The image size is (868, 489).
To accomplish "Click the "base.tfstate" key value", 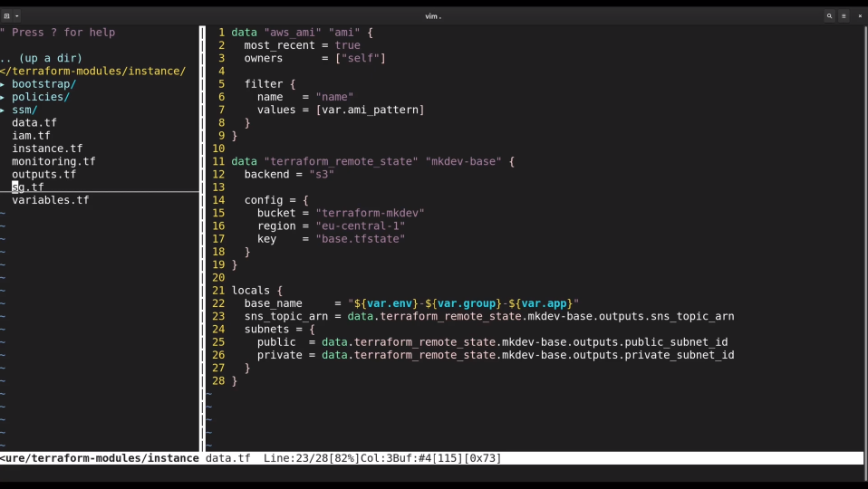I will (x=361, y=239).
